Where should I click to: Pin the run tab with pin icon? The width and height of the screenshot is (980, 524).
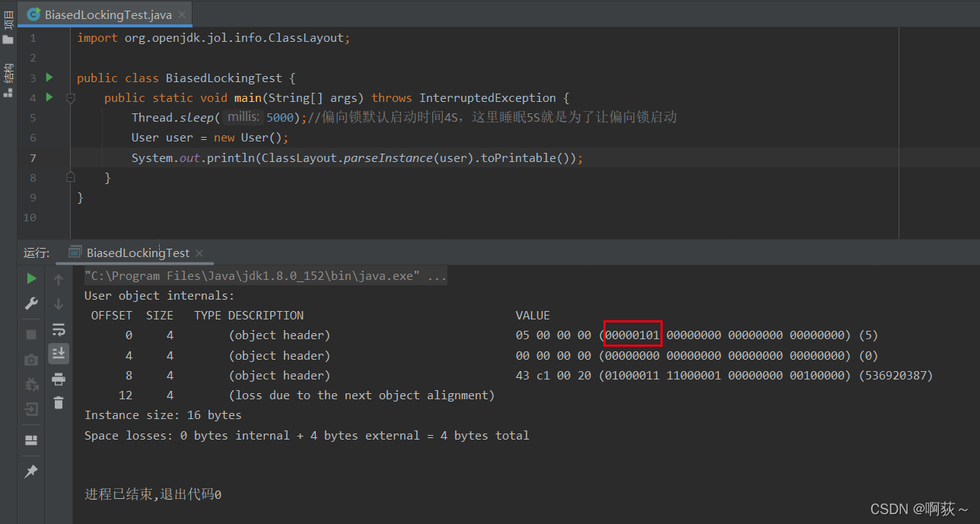coord(31,472)
